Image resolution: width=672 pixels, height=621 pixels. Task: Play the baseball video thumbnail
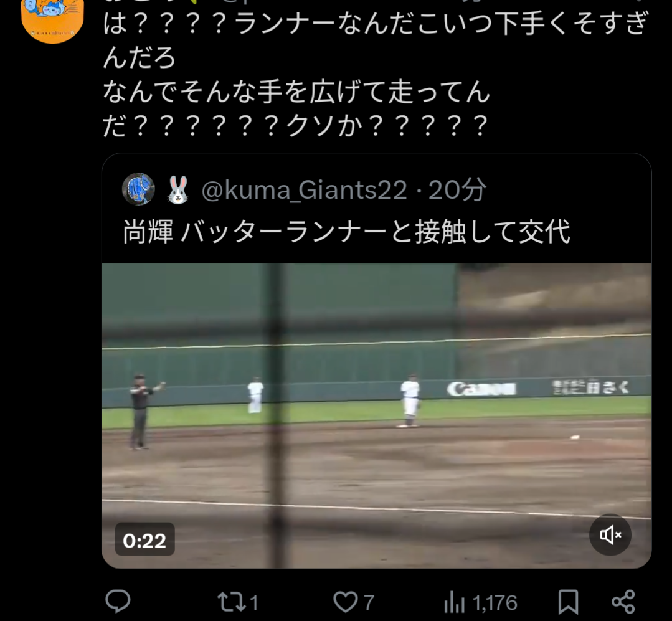(377, 415)
